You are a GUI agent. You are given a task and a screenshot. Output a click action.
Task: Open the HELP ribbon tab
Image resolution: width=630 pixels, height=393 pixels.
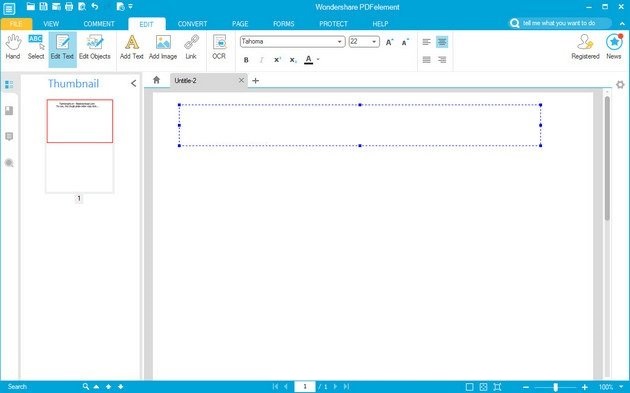click(x=380, y=24)
